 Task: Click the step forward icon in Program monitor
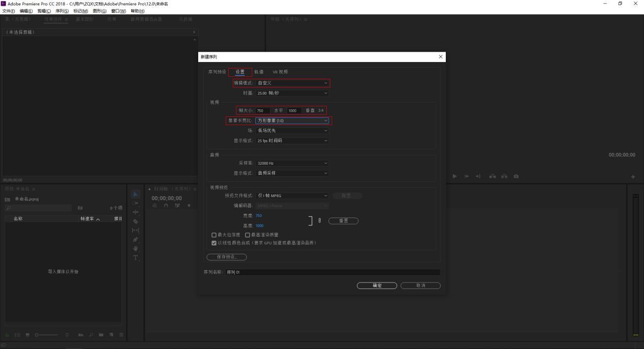(466, 176)
